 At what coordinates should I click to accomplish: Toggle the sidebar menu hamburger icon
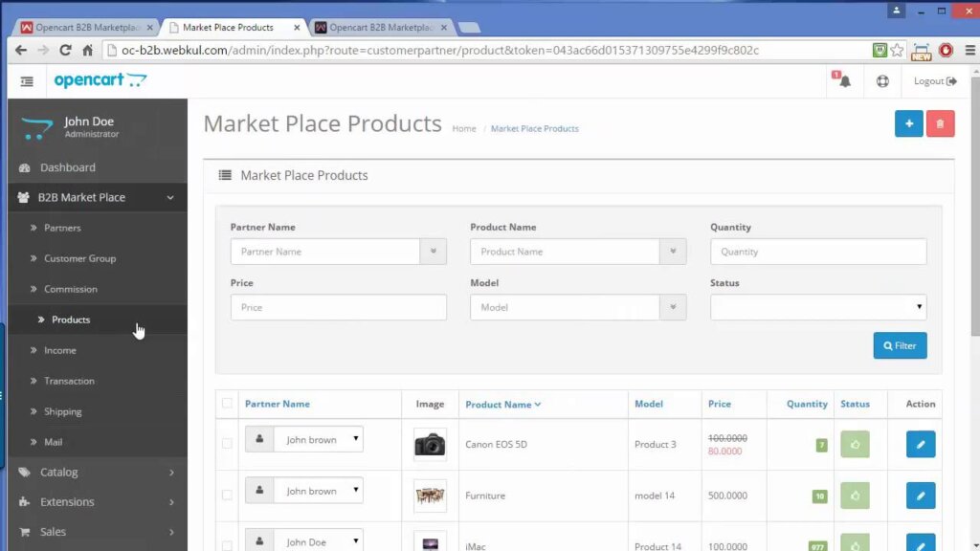click(26, 82)
